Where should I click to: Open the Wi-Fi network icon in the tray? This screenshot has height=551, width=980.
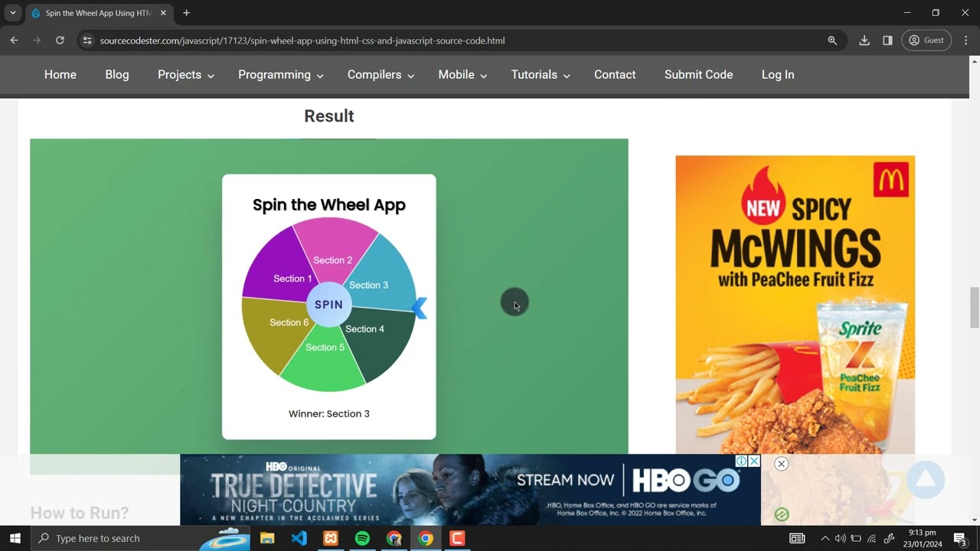(872, 538)
